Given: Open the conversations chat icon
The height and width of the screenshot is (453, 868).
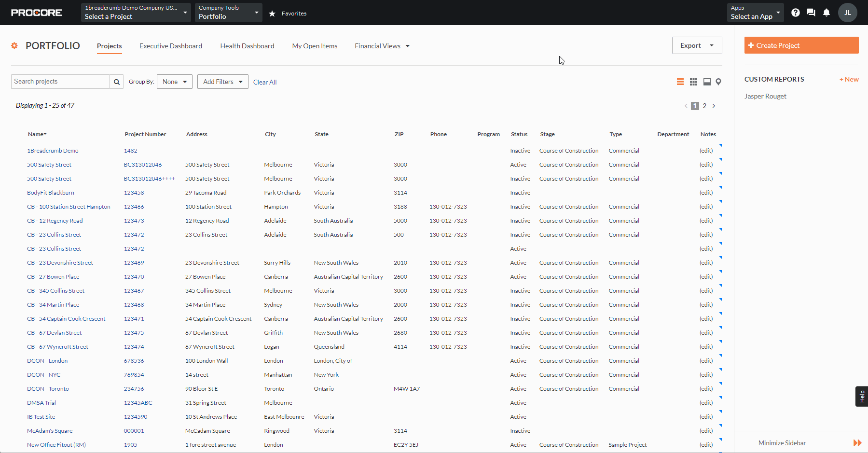Looking at the screenshot, I should 811,12.
